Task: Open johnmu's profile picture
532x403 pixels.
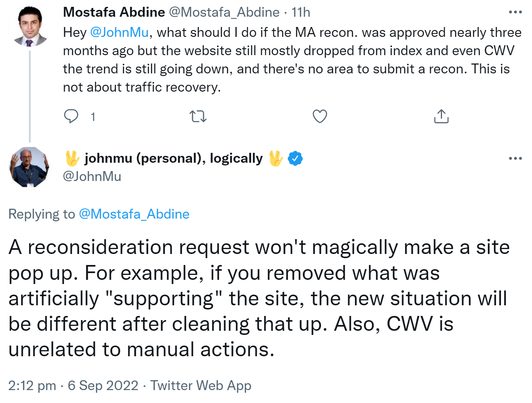Action: tap(29, 167)
